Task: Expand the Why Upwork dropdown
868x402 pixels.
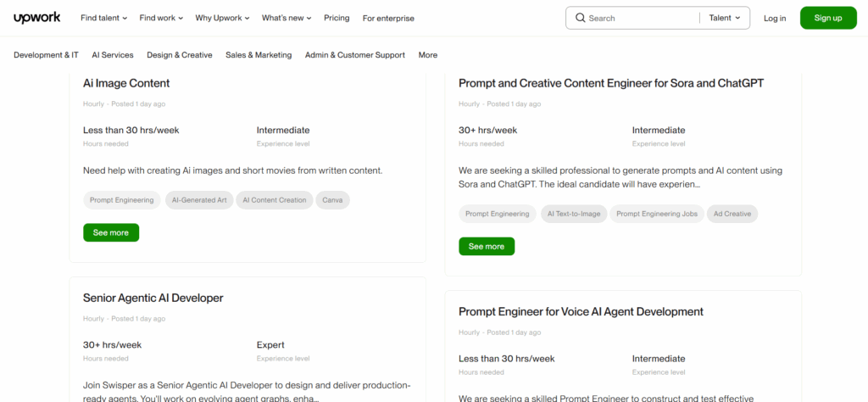Action: tap(222, 18)
